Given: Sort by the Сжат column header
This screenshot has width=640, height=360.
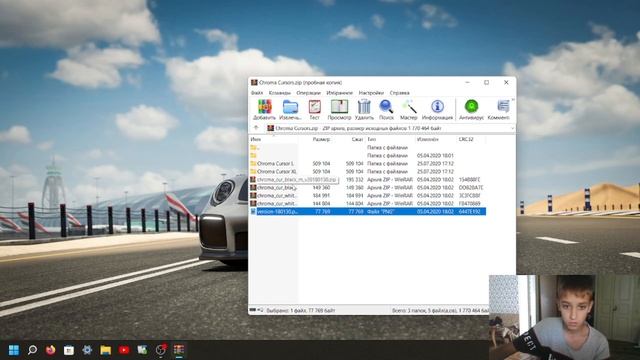Looking at the screenshot, I should click(x=357, y=140).
